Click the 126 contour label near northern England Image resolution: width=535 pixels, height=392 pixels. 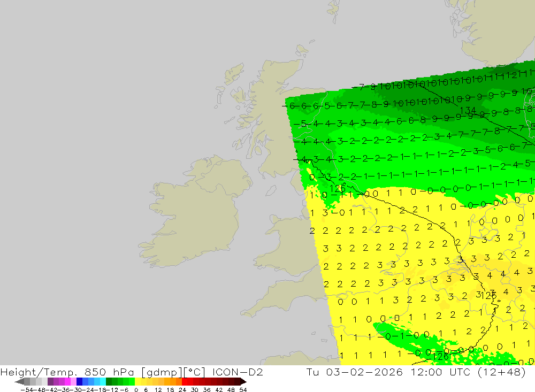coord(338,188)
